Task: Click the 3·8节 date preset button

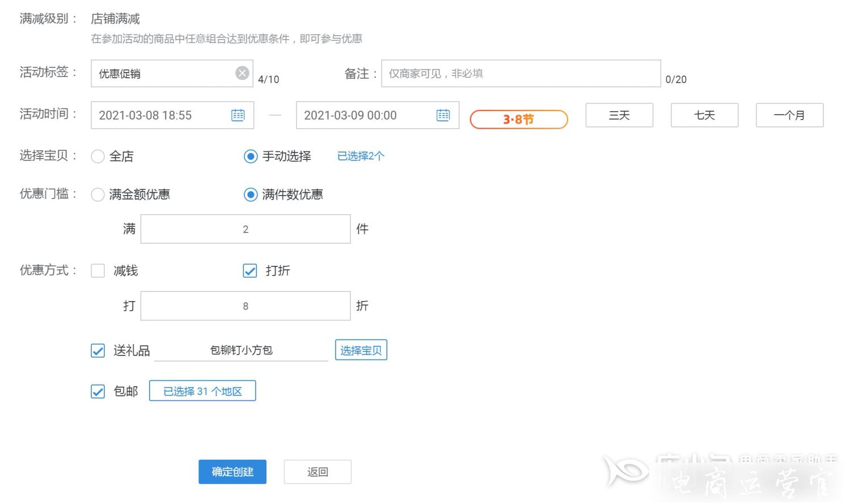Action: [x=519, y=119]
